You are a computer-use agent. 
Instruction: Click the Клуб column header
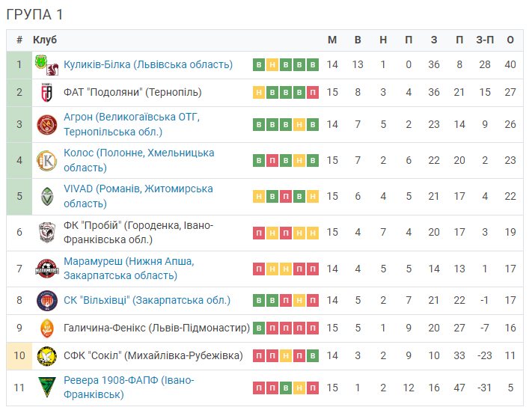tap(45, 40)
